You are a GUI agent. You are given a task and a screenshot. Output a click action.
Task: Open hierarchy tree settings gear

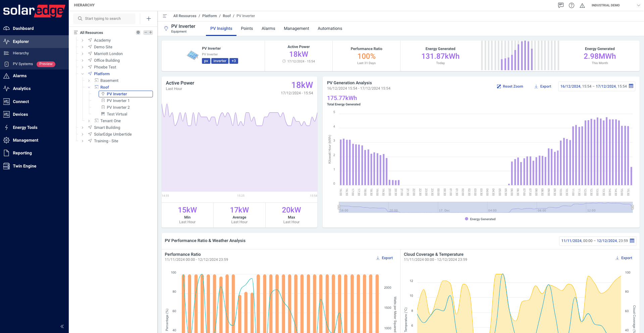coord(138,33)
